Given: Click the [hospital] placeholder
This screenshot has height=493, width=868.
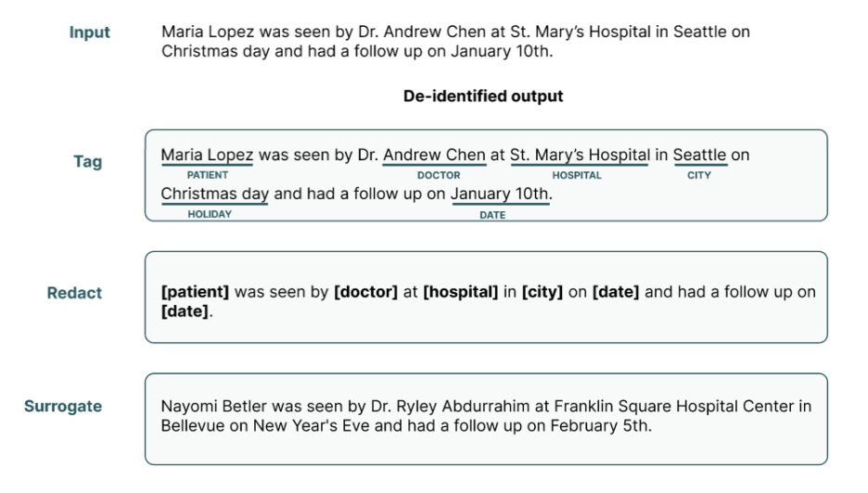Looking at the screenshot, I should pos(461,292).
